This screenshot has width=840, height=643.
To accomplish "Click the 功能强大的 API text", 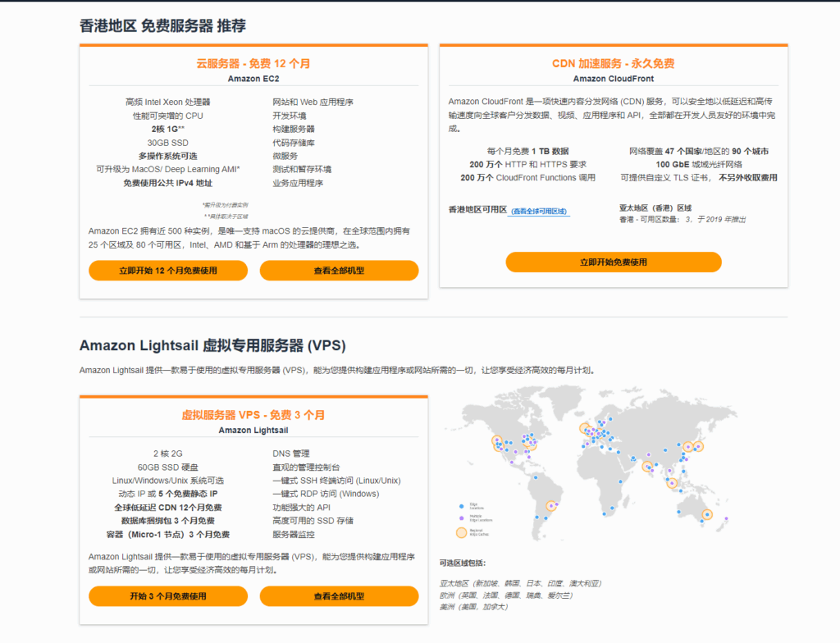I will tap(301, 508).
